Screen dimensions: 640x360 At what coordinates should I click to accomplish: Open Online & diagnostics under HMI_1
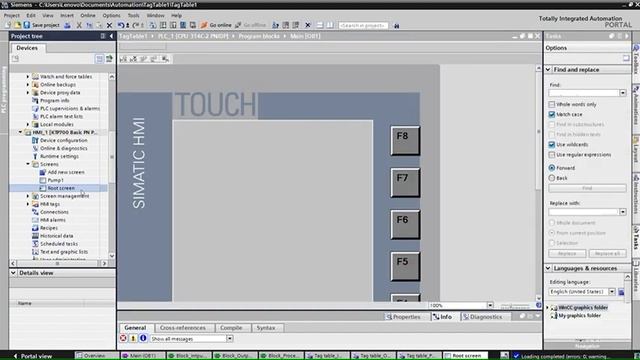point(63,148)
